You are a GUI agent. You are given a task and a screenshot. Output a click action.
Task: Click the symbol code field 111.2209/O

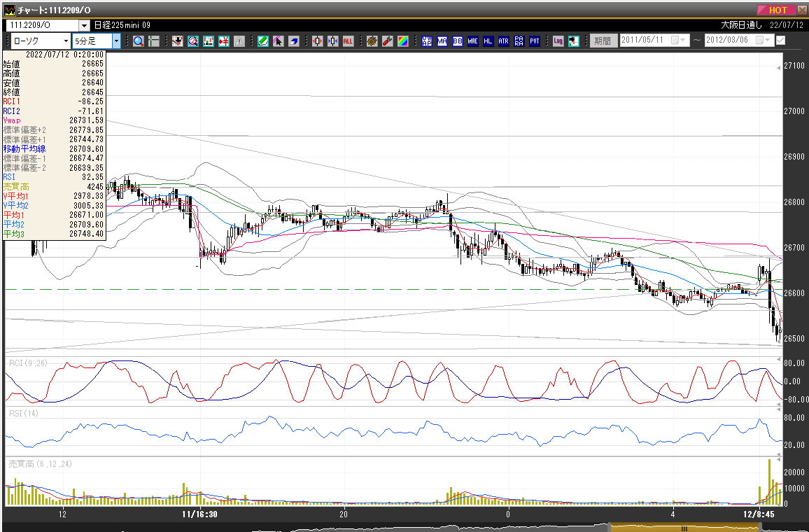42,24
